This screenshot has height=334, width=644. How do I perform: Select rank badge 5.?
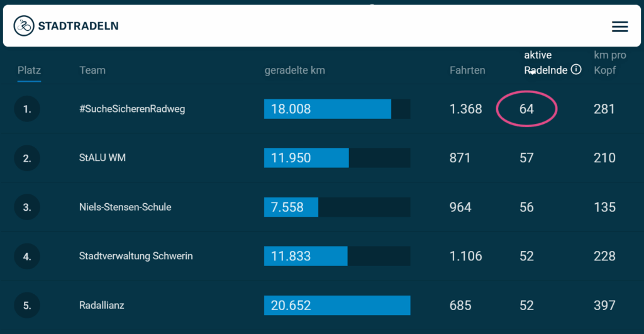pos(27,305)
